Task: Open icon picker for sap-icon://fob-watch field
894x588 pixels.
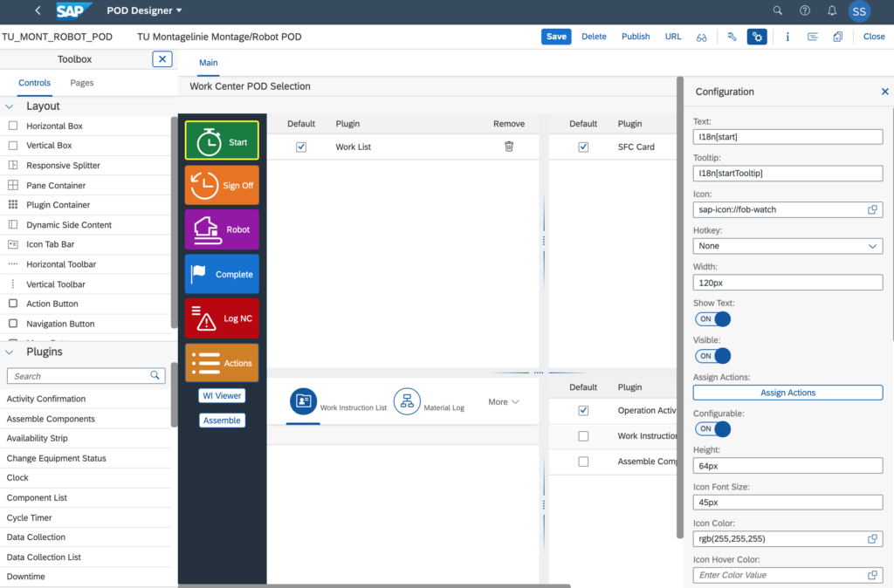Action: [872, 210]
